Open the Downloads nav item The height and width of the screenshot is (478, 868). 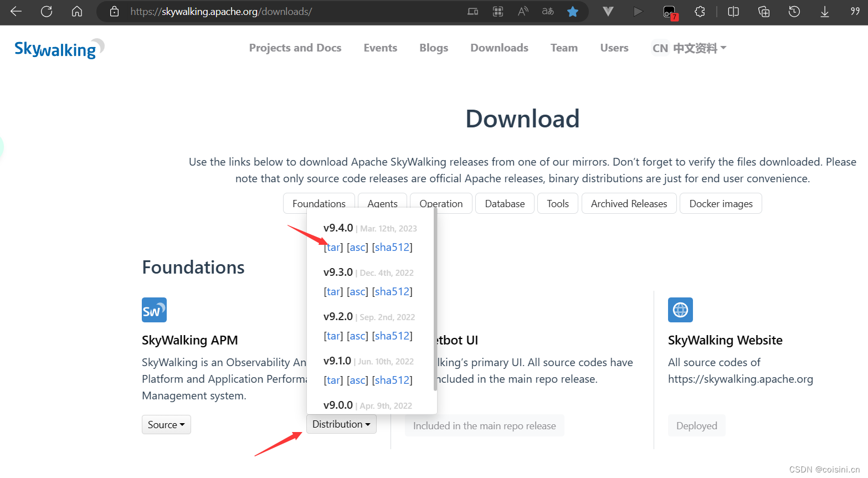[x=500, y=48]
